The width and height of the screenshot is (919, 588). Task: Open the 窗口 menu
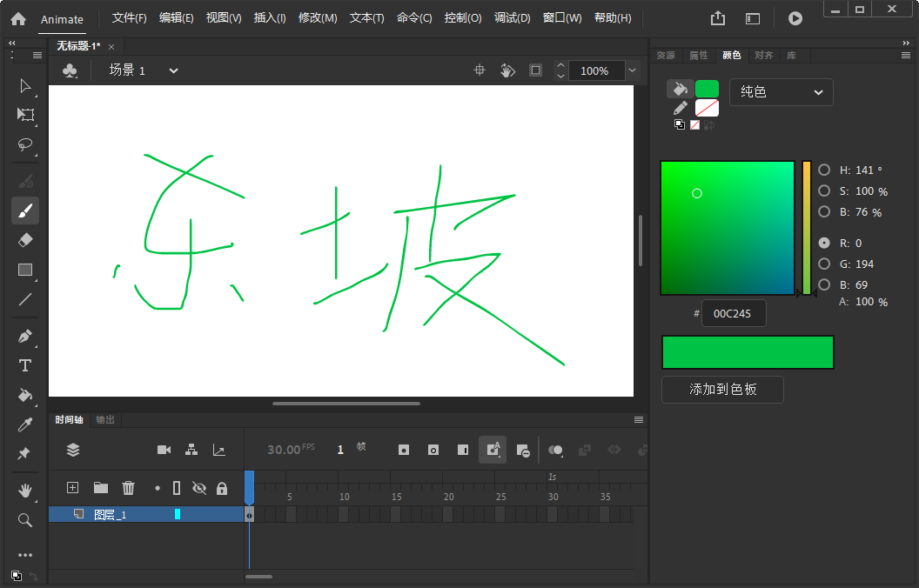[x=561, y=17]
